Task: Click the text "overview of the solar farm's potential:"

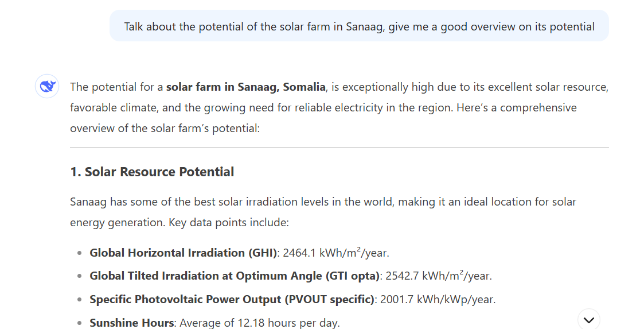Action: pyautogui.click(x=165, y=128)
